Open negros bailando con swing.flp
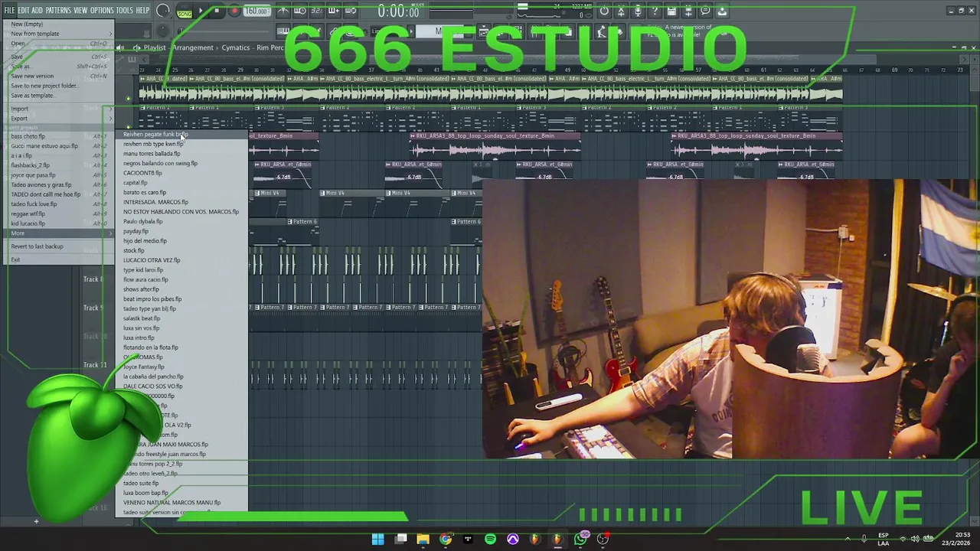 tap(181, 163)
